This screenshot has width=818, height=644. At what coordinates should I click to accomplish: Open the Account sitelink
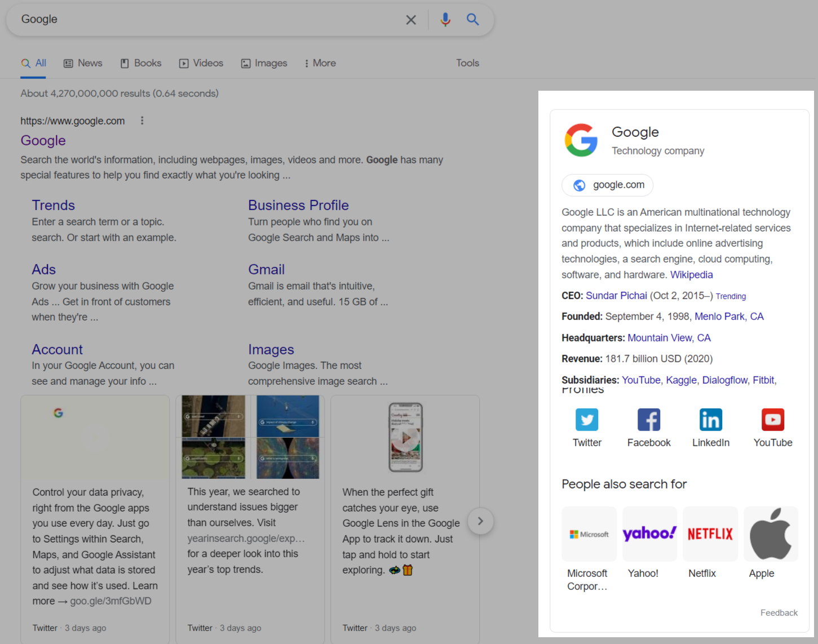pos(58,349)
